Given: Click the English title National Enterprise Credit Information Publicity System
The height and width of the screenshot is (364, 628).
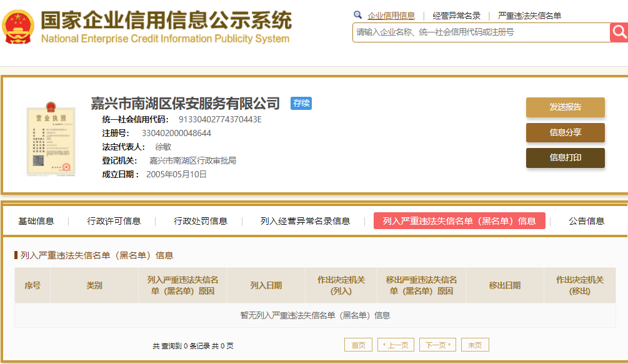Looking at the screenshot, I should pyautogui.click(x=165, y=39).
